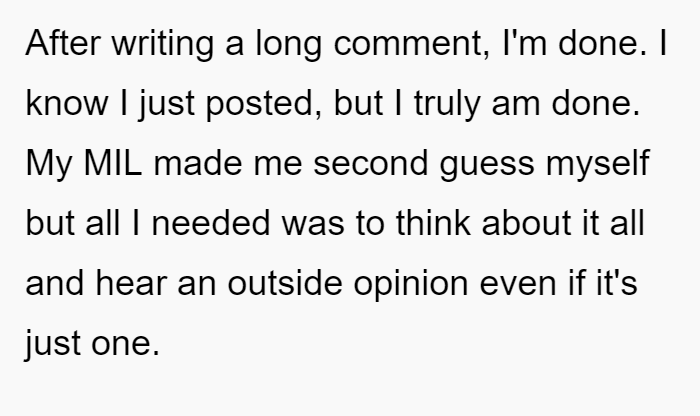The height and width of the screenshot is (416, 700).
Task: Click the word "truly" on second line
Action: [x=447, y=105]
